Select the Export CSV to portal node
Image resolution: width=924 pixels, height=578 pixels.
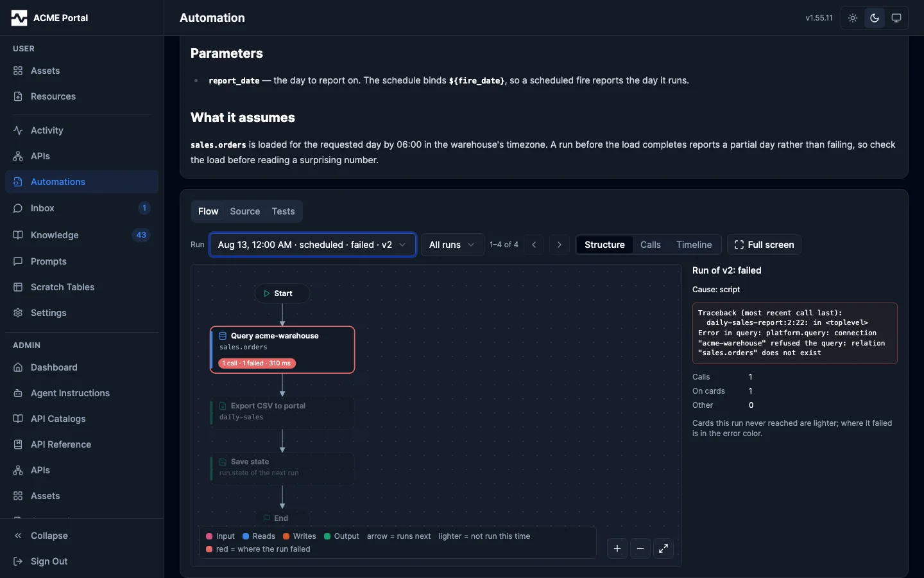click(x=282, y=412)
